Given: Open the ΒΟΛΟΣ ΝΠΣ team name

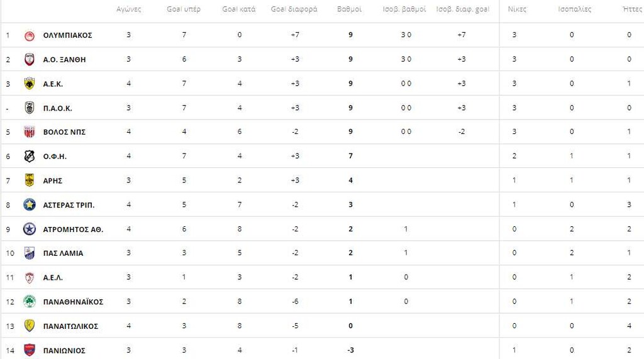Looking at the screenshot, I should pos(64,132).
